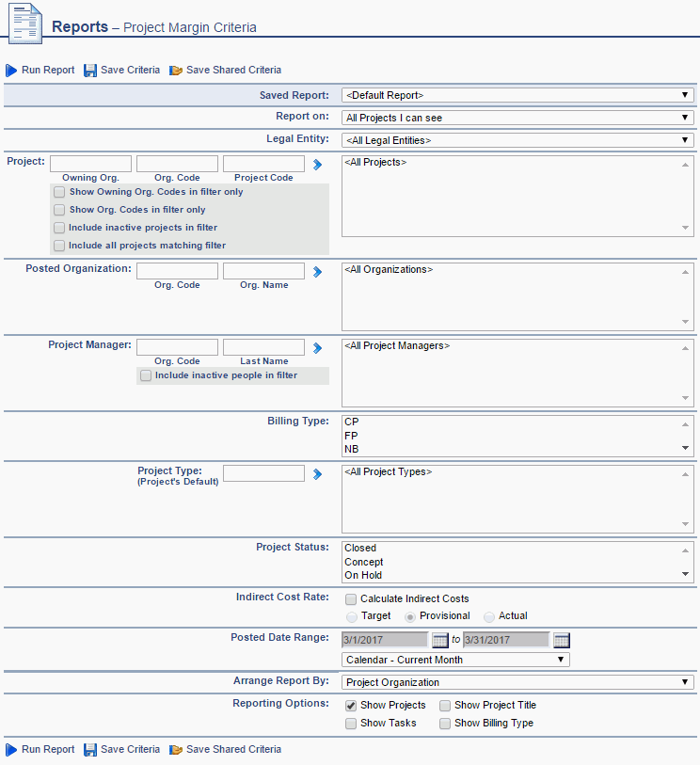Open the Saved Report dropdown
Screen dimensions: 700x765
click(x=517, y=95)
